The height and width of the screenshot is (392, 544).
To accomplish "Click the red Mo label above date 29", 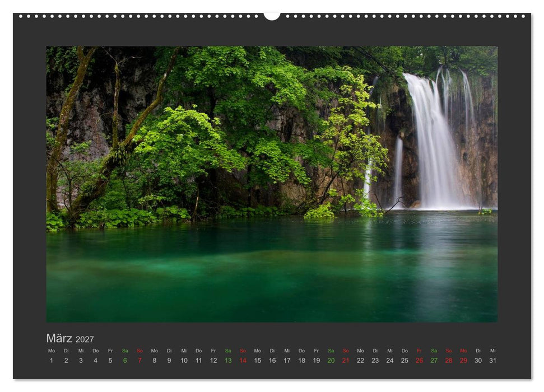I will 463,351.
